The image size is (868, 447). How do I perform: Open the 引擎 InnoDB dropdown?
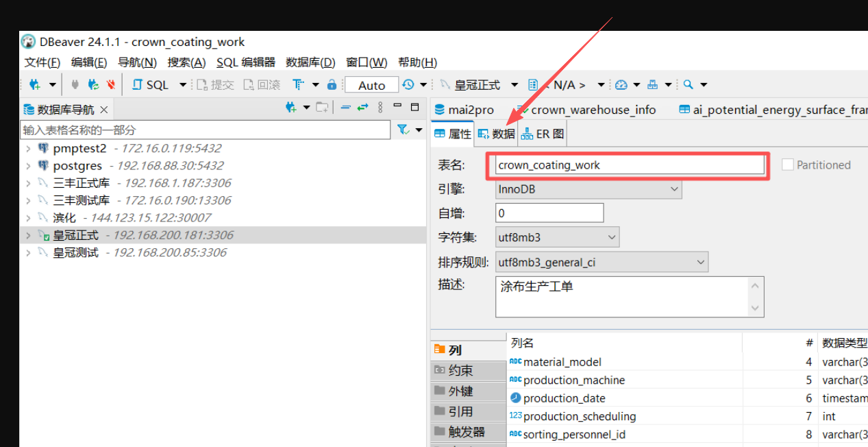click(x=589, y=189)
